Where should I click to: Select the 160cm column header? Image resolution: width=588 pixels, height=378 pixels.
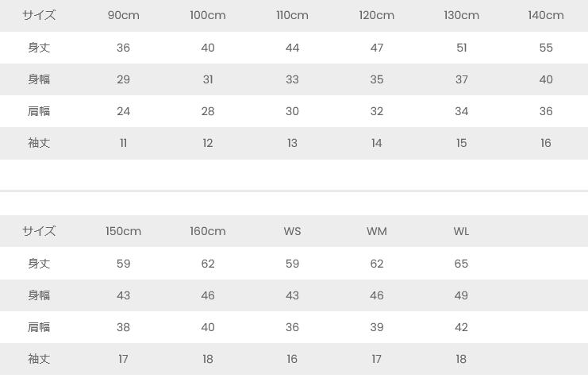208,231
